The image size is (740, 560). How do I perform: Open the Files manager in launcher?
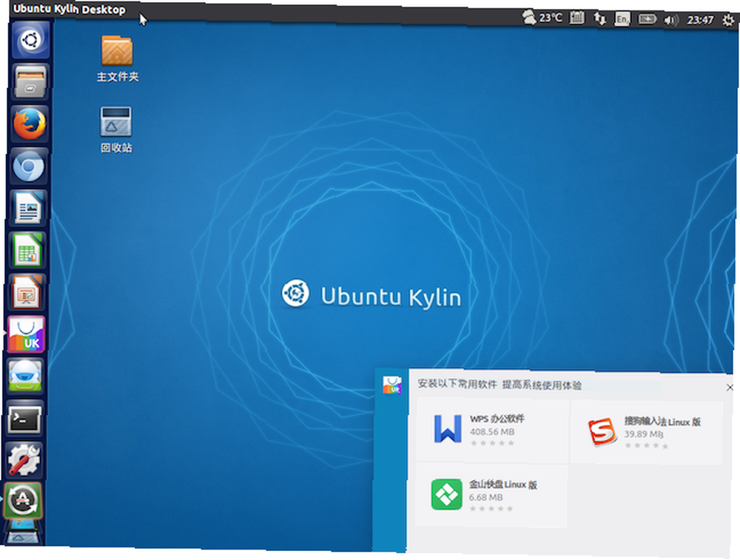[30, 81]
